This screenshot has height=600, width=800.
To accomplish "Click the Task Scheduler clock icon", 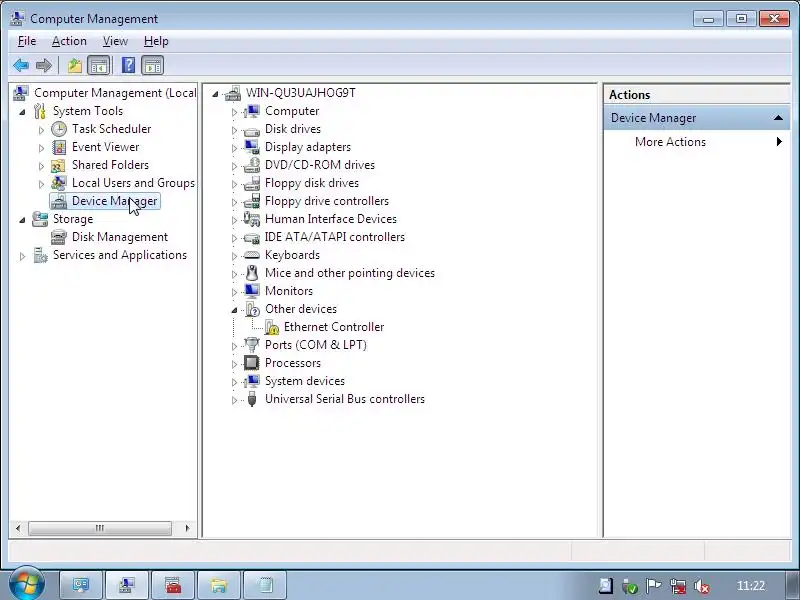I will (59, 129).
